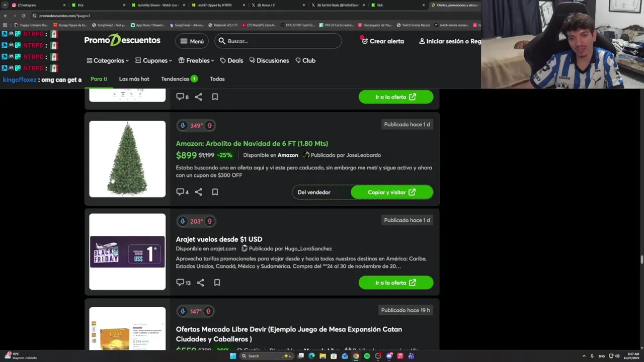Click Iniciar sesión o Registrarse
644x362 pixels.
coord(450,41)
